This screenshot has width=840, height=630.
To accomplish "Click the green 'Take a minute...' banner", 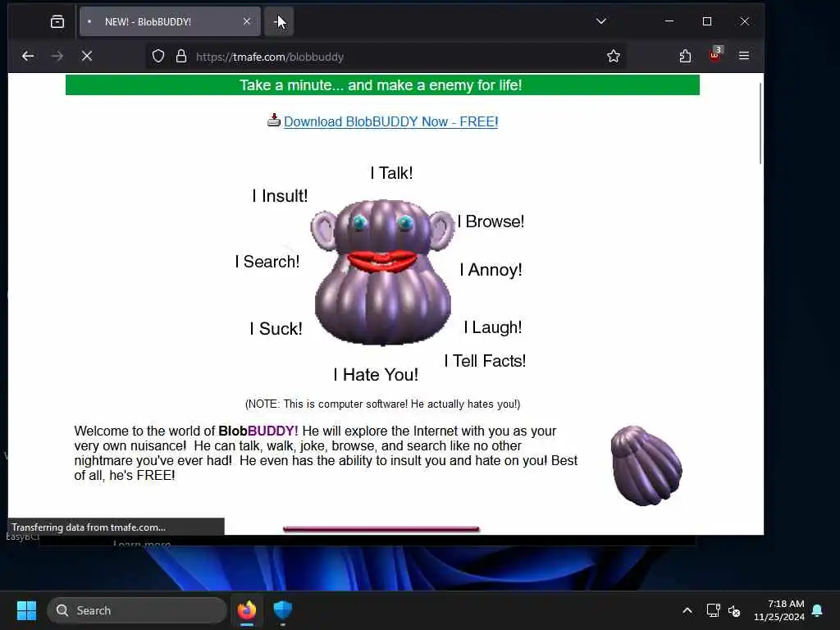I will point(382,85).
